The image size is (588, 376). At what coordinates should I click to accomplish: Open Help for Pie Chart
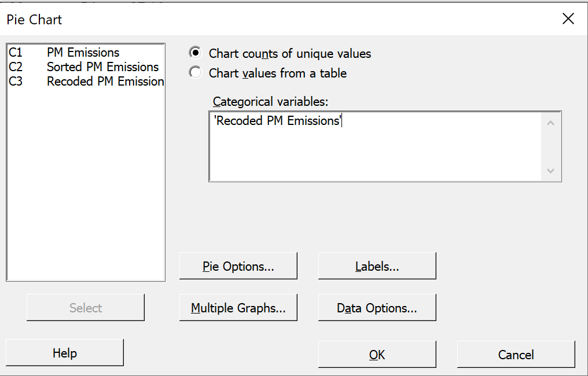[64, 352]
